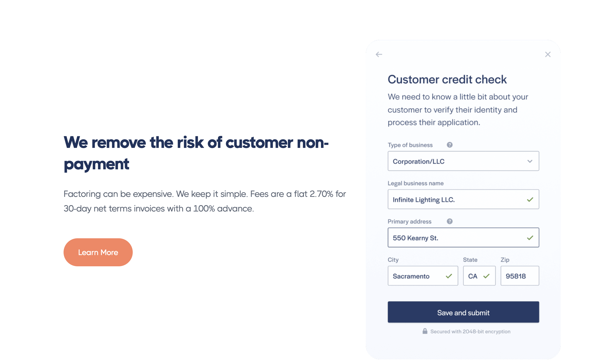Click the Customer credit check heading
This screenshot has height=364, width=603.
pos(447,80)
